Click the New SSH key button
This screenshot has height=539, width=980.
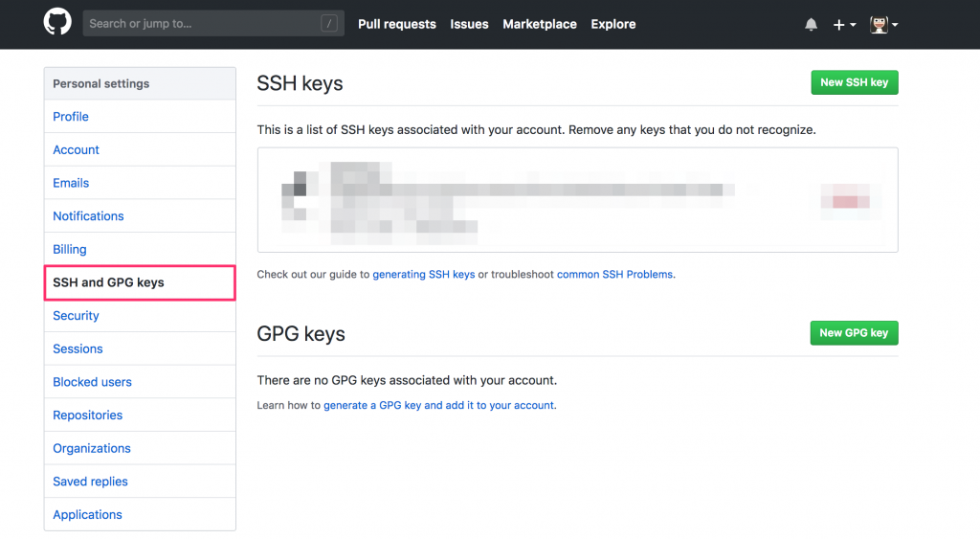coord(855,82)
